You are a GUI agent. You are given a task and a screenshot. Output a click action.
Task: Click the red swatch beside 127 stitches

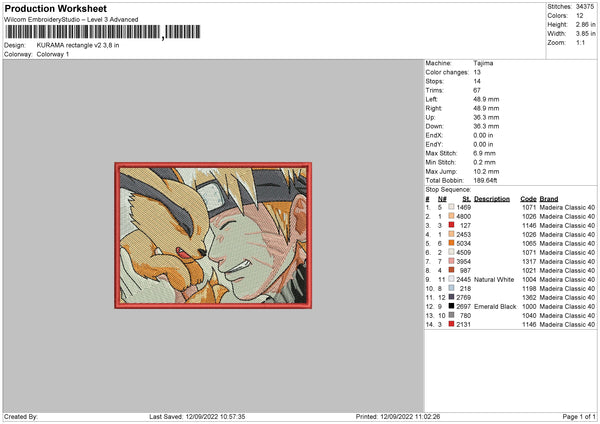tap(452, 225)
